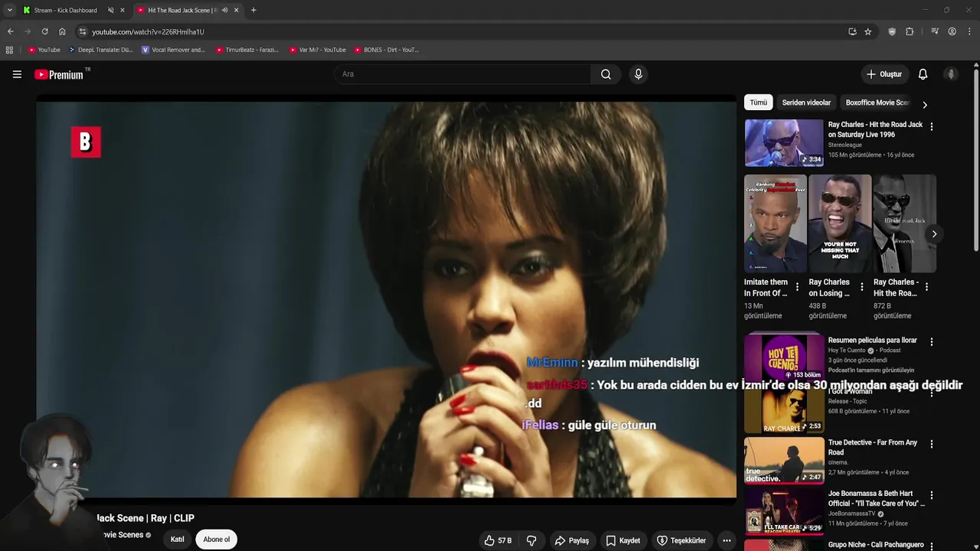The width and height of the screenshot is (980, 551).
Task: Open a new browser tab
Action: pos(253,10)
